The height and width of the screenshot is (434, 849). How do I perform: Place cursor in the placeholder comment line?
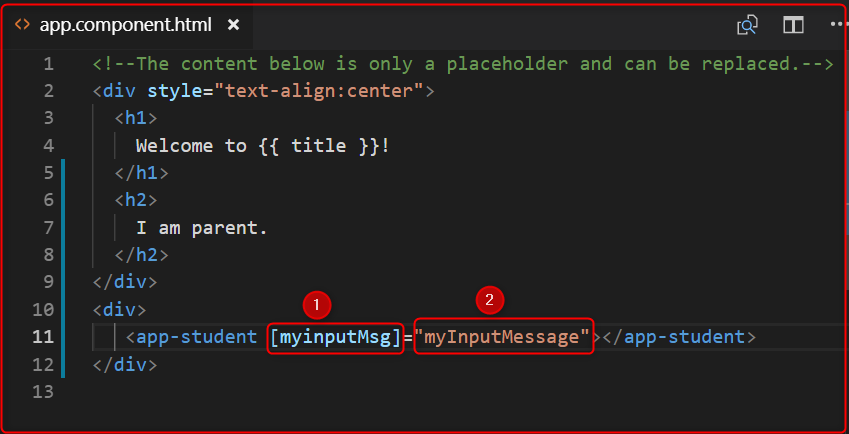click(x=462, y=65)
